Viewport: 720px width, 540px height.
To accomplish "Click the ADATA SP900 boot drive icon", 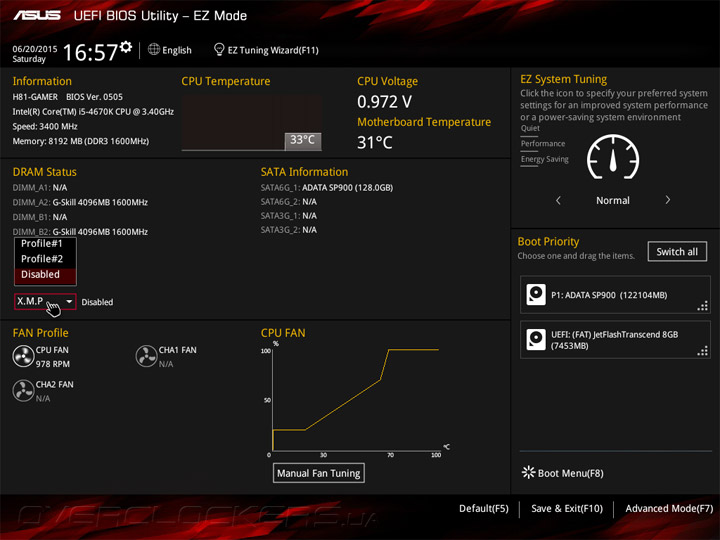I will [536, 295].
